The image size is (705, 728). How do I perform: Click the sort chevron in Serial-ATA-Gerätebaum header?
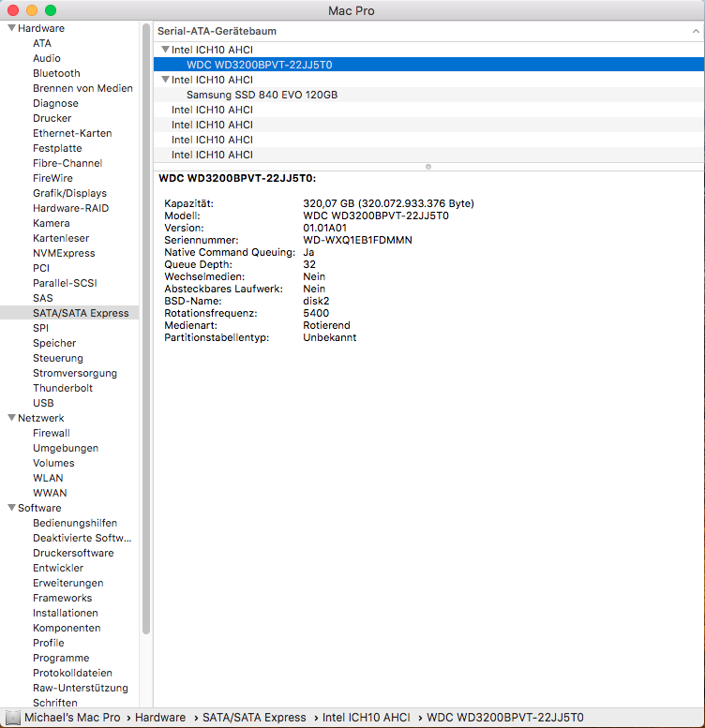(696, 31)
